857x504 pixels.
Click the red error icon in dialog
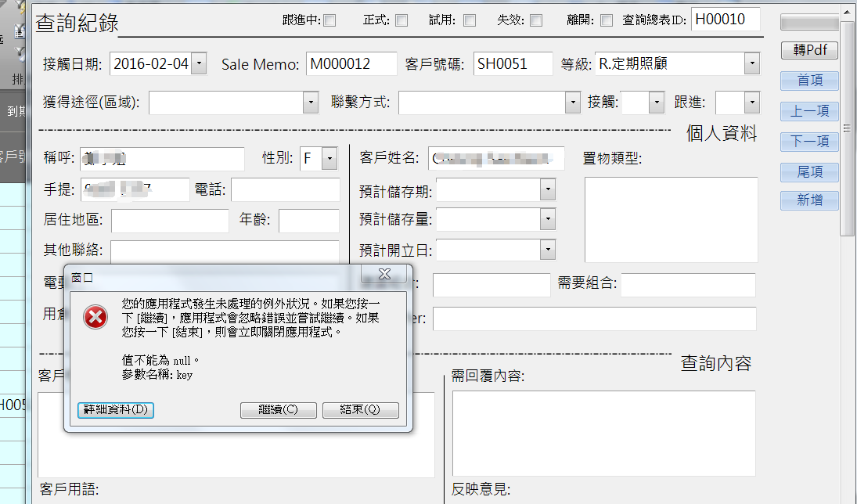pyautogui.click(x=95, y=318)
